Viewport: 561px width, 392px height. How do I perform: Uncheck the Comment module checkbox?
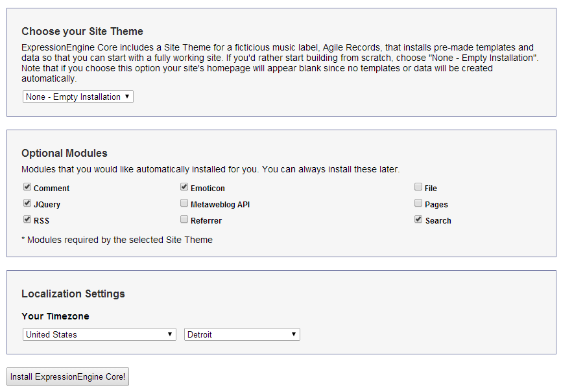point(27,187)
